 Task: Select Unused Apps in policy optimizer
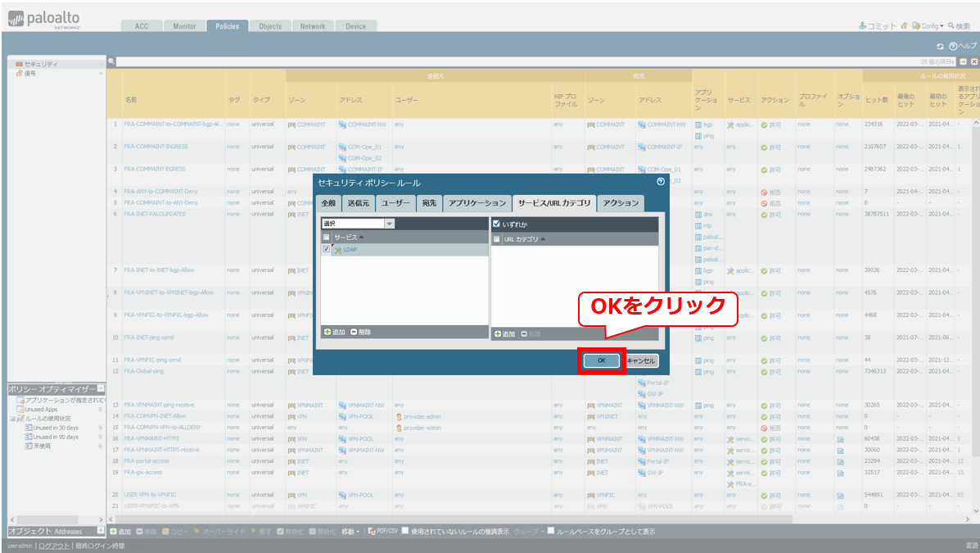click(41, 409)
